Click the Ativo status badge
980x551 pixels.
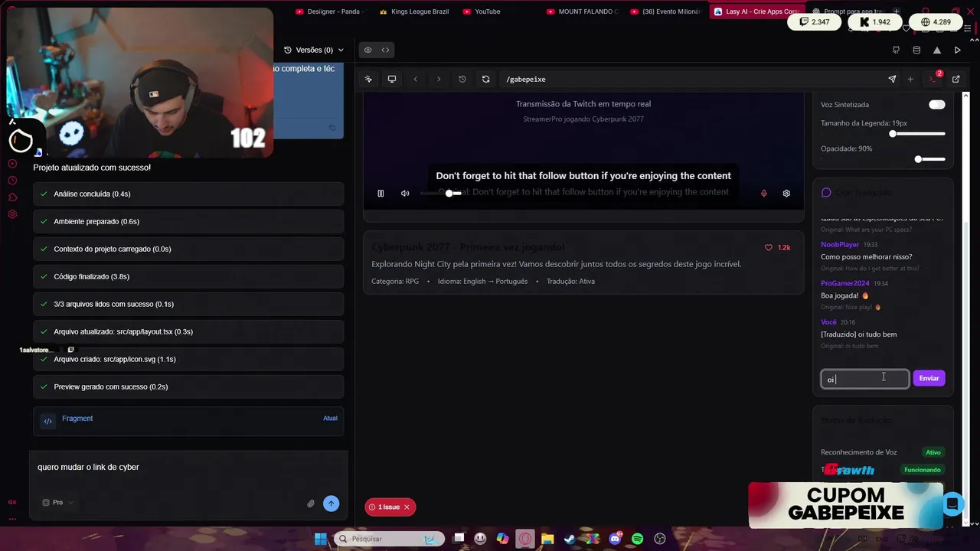pos(933,452)
